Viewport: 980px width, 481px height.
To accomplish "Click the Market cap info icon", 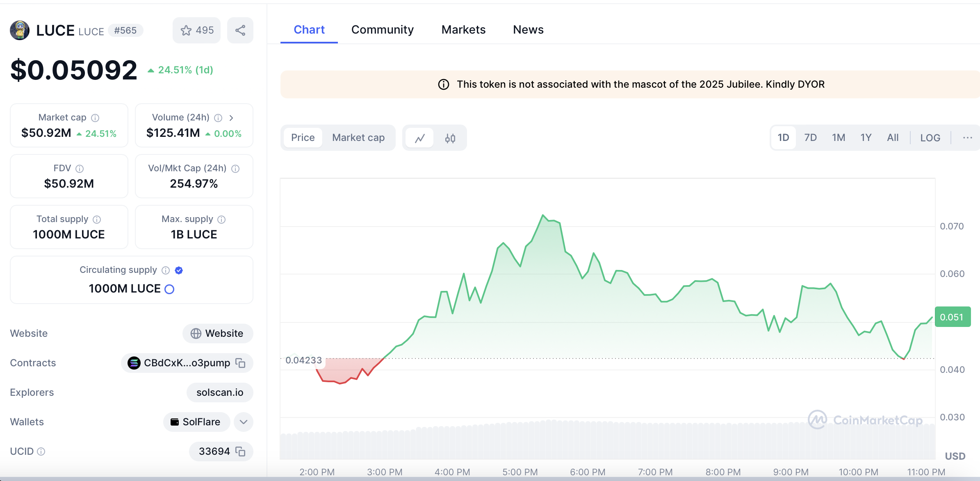I will [x=95, y=118].
